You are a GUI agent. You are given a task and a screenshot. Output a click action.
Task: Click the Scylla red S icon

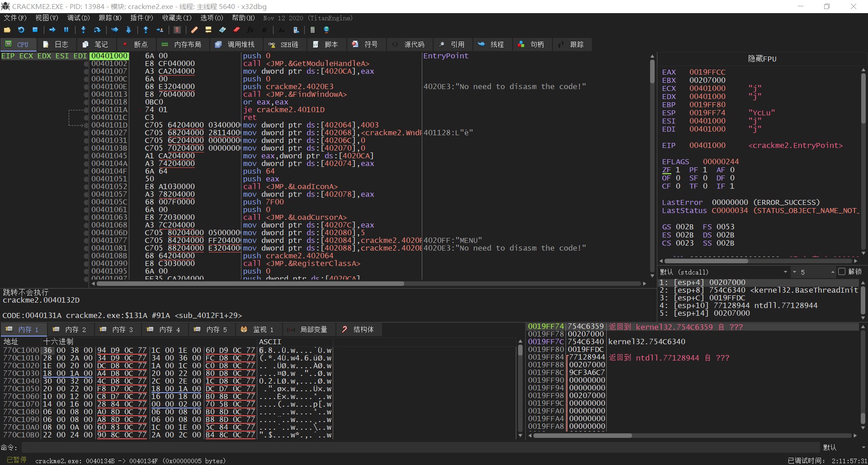click(x=177, y=30)
